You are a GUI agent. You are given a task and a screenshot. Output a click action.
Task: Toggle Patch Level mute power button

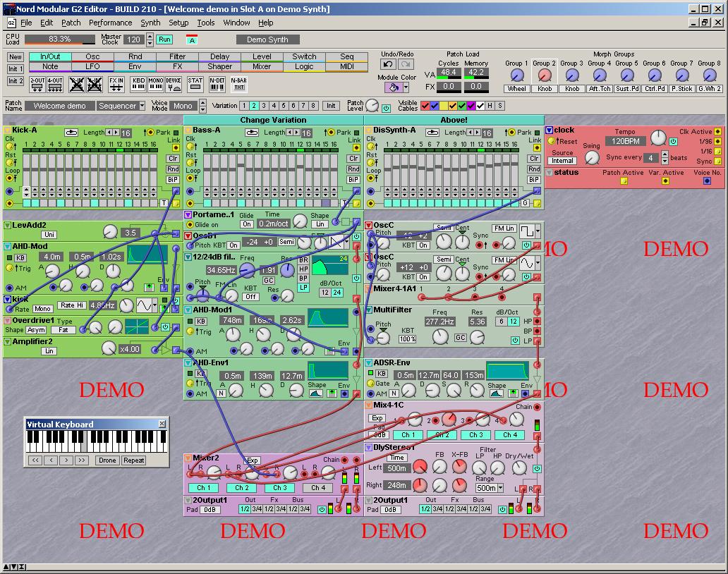coord(386,108)
